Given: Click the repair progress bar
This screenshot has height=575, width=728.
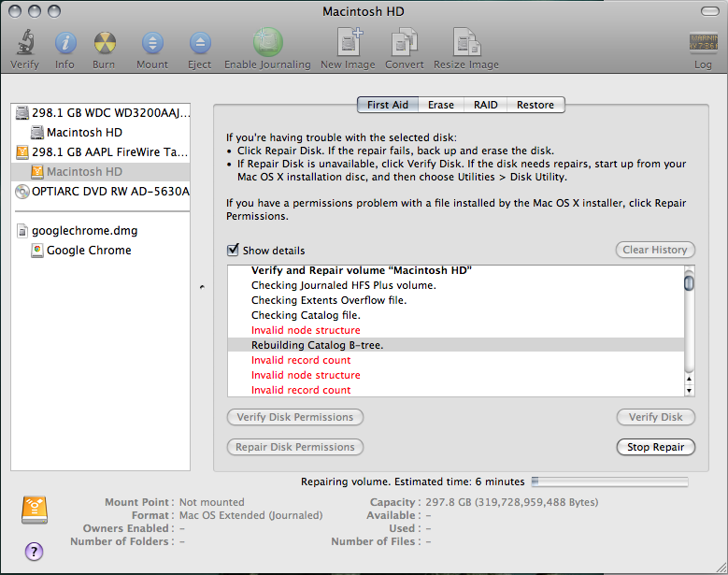Looking at the screenshot, I should pos(610,482).
